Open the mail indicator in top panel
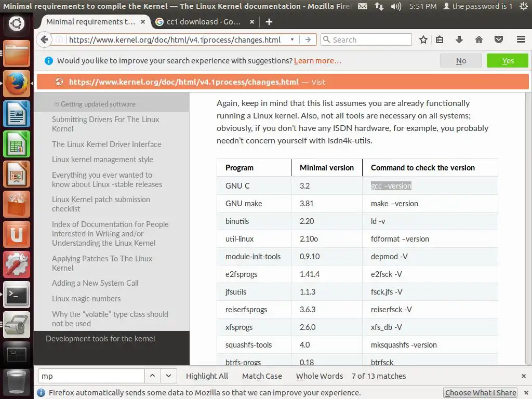This screenshot has height=399, width=532. (363, 6)
